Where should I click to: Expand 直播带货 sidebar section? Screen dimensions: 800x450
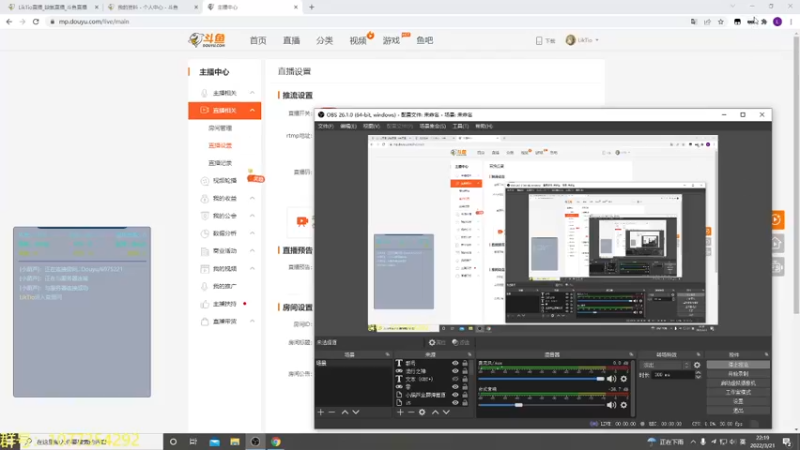[x=252, y=321]
